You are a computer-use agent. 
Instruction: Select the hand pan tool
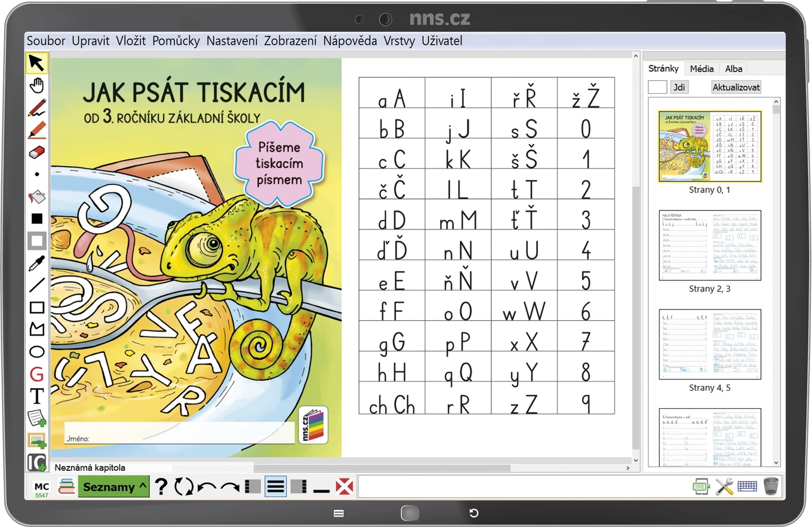pyautogui.click(x=37, y=85)
